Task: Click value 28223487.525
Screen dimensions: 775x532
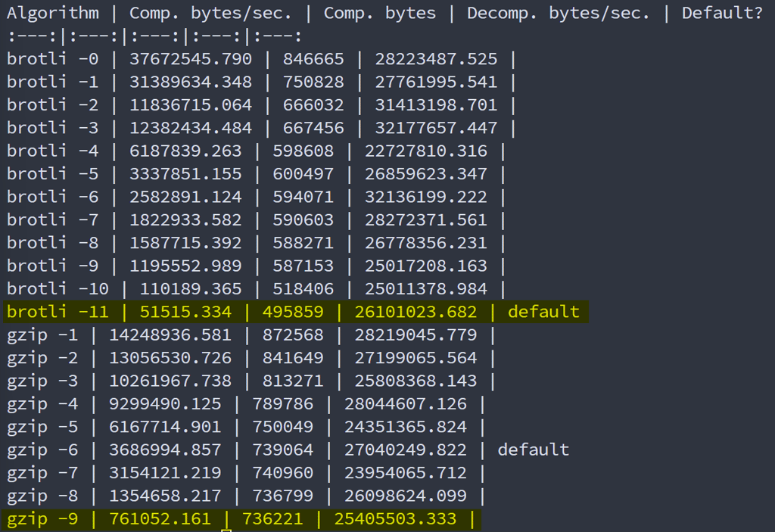Action: point(436,59)
